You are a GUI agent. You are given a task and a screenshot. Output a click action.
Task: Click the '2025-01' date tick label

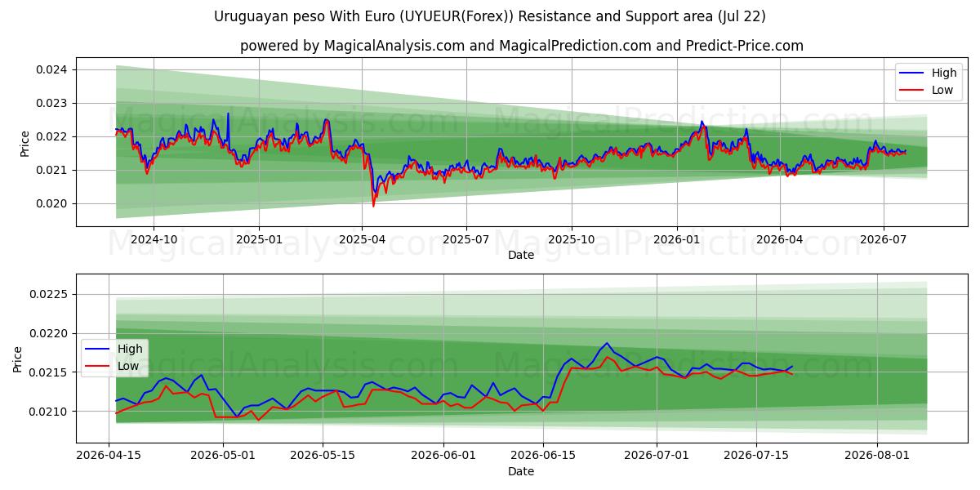(x=259, y=239)
